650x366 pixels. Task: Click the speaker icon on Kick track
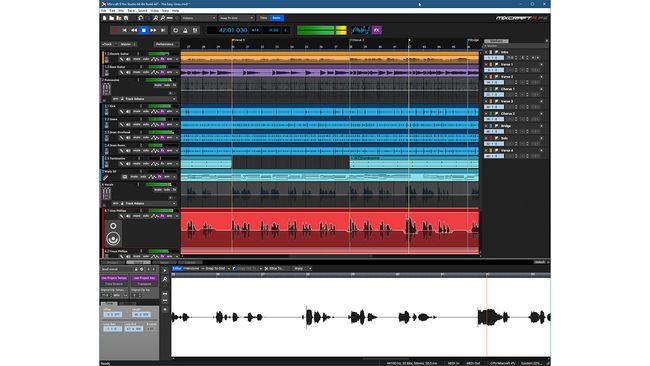128,111
